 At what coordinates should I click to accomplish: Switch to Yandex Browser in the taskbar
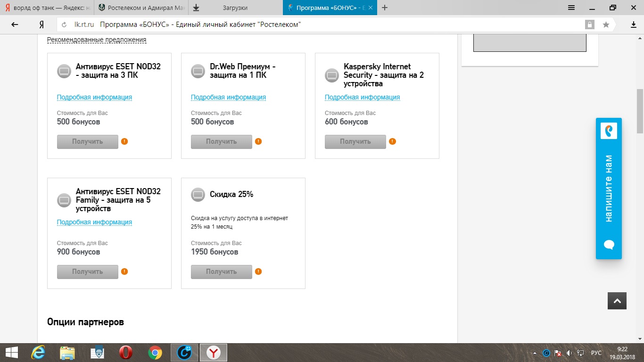pyautogui.click(x=214, y=353)
